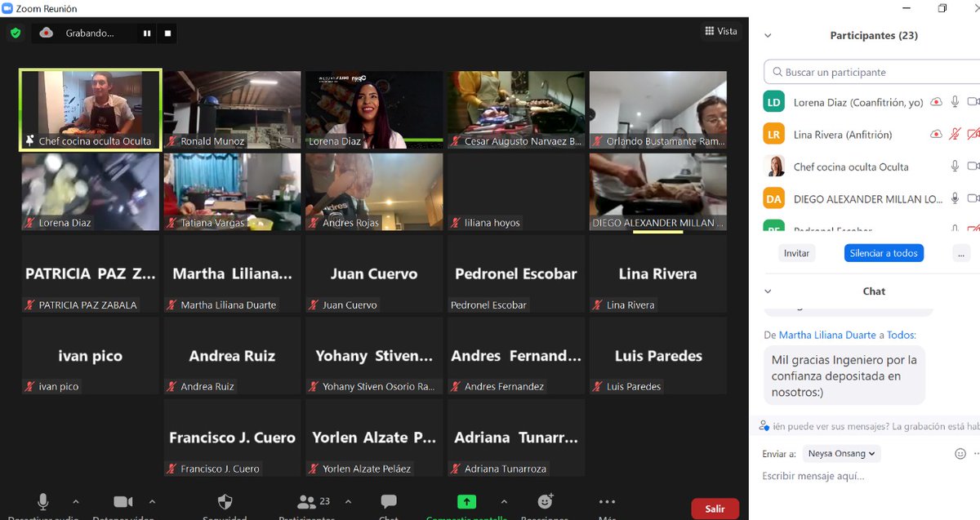980x520 pixels.
Task: Switch to the Chat section header
Action: pyautogui.click(x=873, y=291)
